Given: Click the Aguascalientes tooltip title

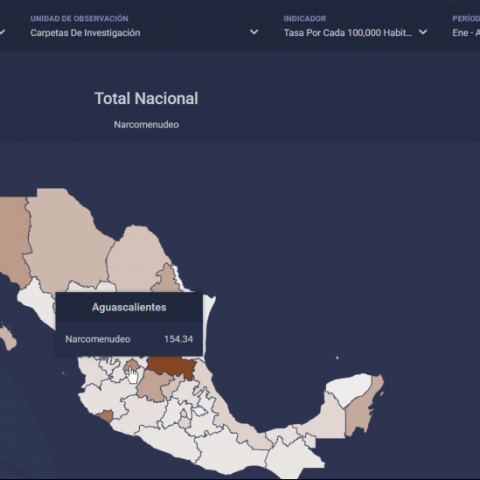Looking at the screenshot, I should 129,307.
